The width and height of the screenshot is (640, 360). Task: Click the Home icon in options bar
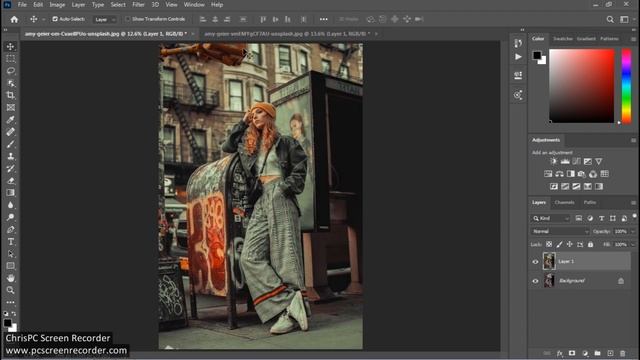[14, 19]
